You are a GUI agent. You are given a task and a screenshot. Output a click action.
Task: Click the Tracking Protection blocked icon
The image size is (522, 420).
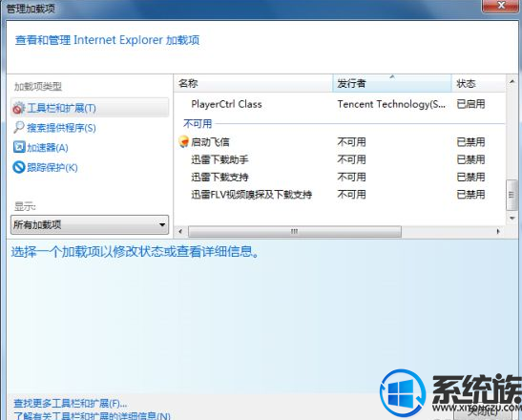(19, 167)
